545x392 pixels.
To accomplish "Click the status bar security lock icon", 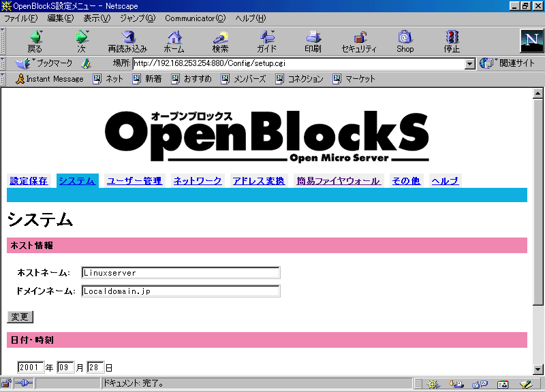I will pyautogui.click(x=6, y=384).
